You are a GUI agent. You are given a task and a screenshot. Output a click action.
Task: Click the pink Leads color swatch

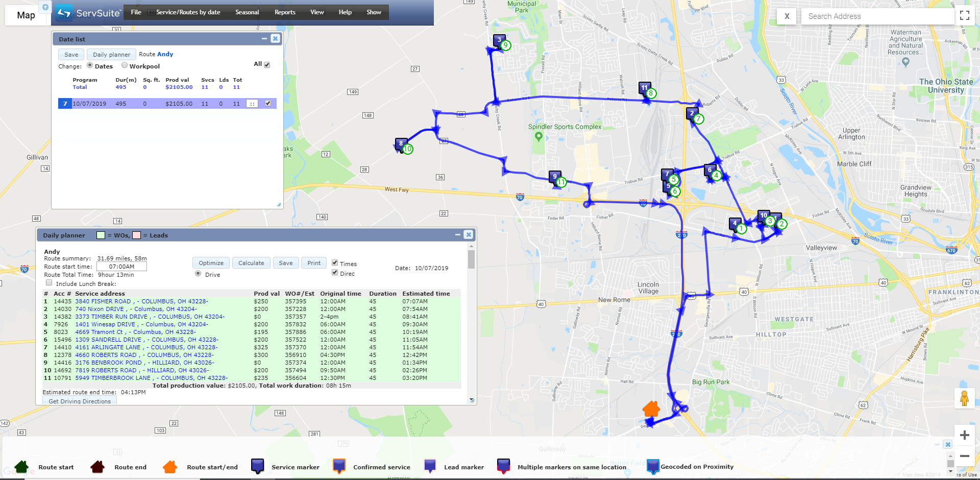pyautogui.click(x=136, y=235)
